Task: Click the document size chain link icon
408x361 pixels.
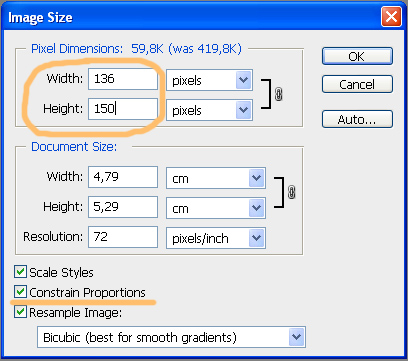Action: (291, 192)
